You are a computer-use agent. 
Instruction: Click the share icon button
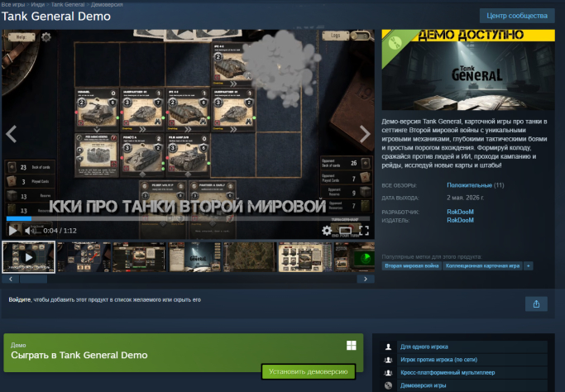[536, 304]
